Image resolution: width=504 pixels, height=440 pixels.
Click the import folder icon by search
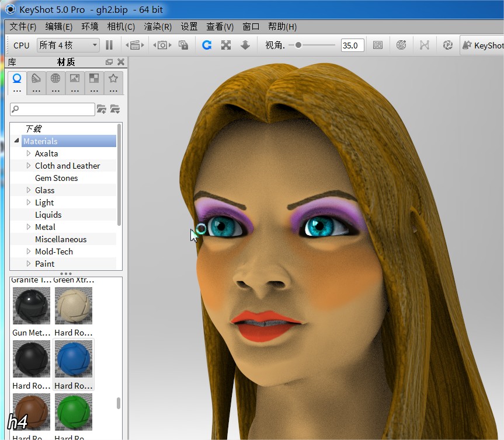click(x=115, y=109)
